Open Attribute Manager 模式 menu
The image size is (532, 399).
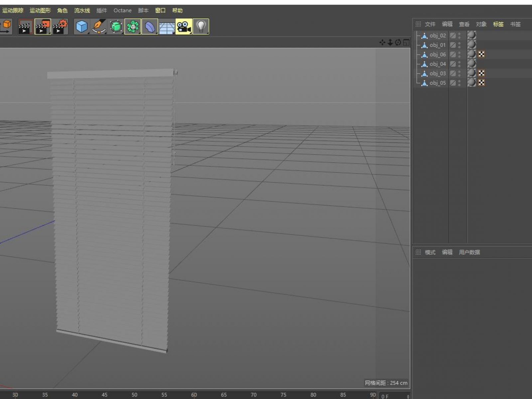430,252
